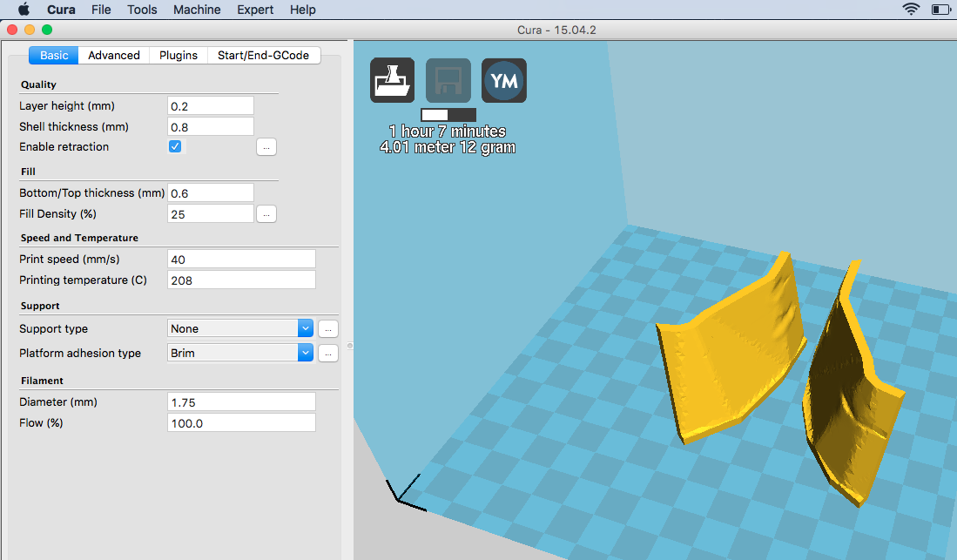The height and width of the screenshot is (560, 957).
Task: Switch to the Start/End-GCode tab
Action: tap(264, 55)
